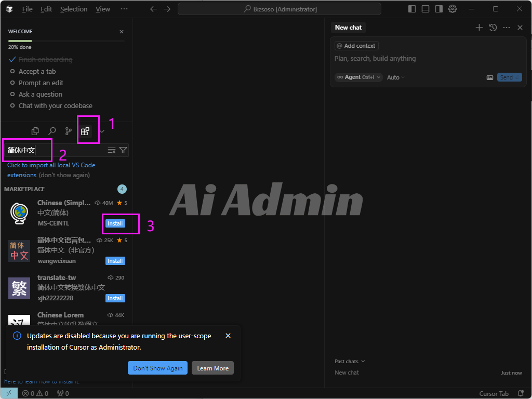
Task: Install the wangweixuan language pack extension
Action: (x=115, y=261)
